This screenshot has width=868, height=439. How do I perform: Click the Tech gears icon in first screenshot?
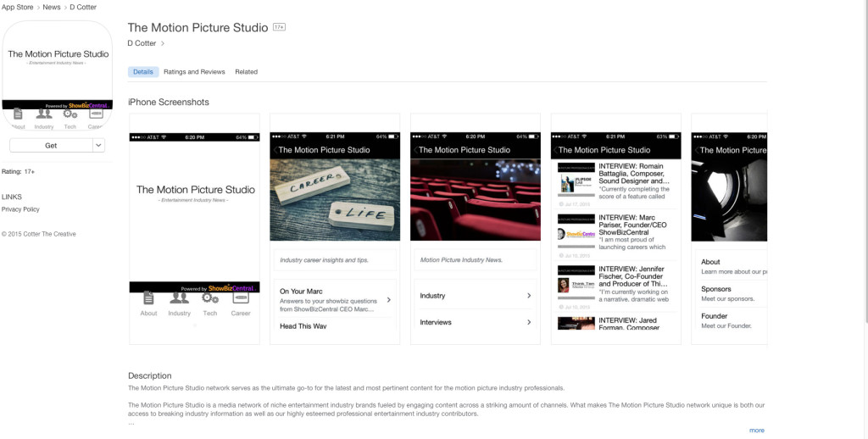pyautogui.click(x=210, y=298)
